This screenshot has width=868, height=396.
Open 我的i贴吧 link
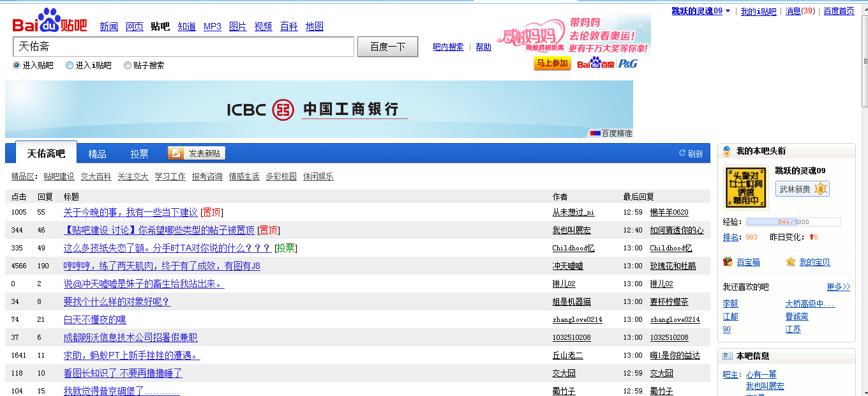758,11
